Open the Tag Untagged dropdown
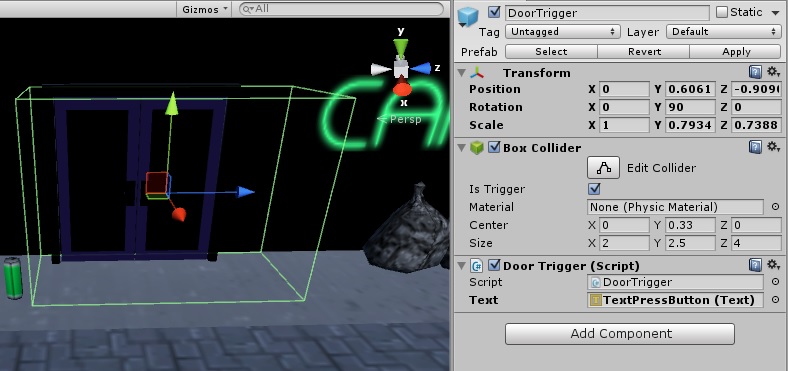The height and width of the screenshot is (371, 788). (x=562, y=32)
